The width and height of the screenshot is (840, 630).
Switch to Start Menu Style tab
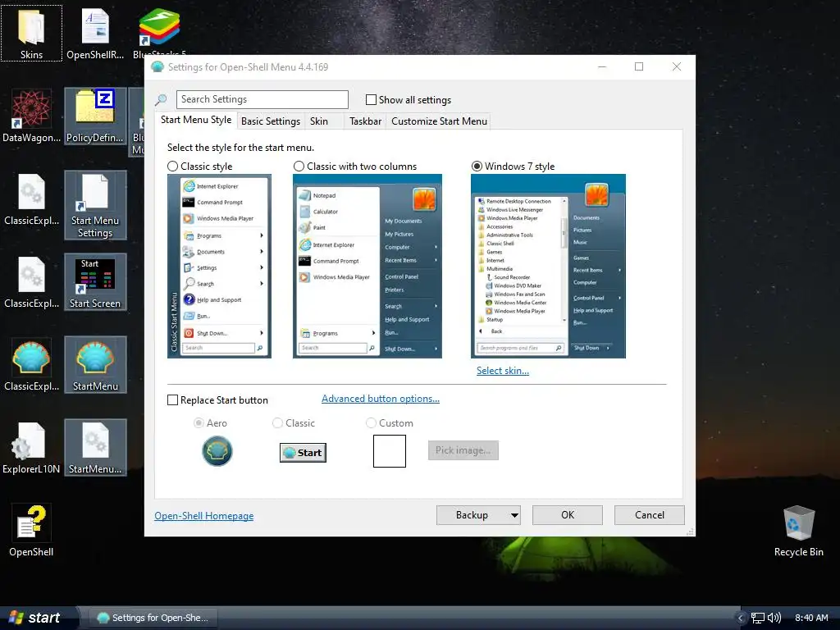tap(196, 120)
